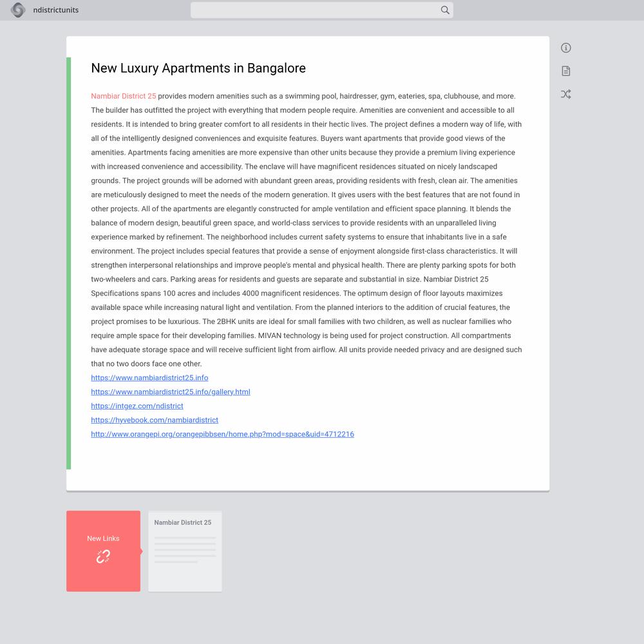Click the New Links label text
Viewport: 644px width, 644px height.
pos(103,538)
